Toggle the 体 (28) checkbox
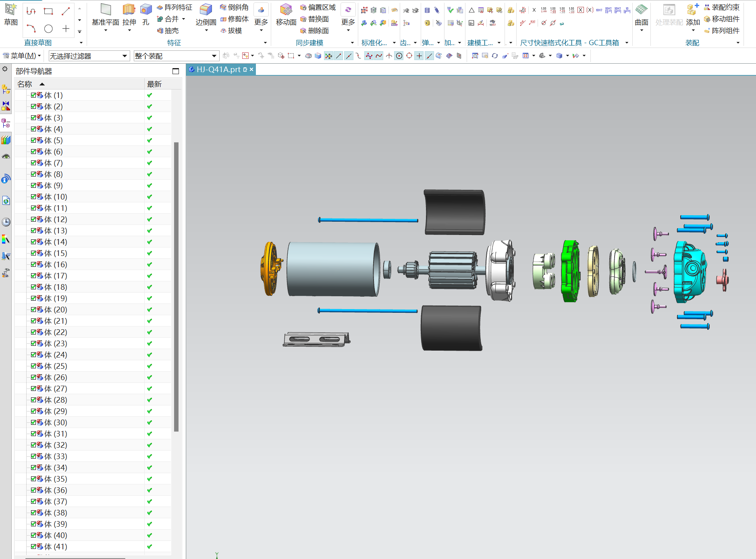This screenshot has height=559, width=756. point(33,400)
